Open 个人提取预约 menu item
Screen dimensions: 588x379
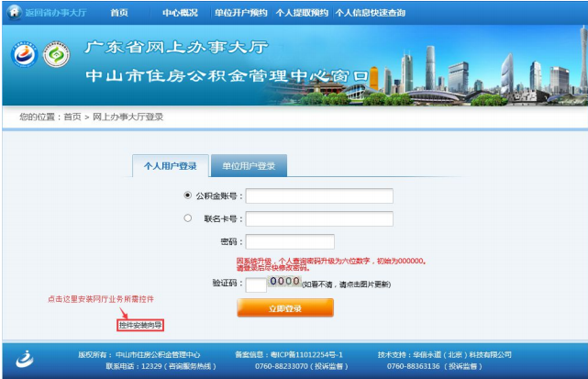click(302, 13)
